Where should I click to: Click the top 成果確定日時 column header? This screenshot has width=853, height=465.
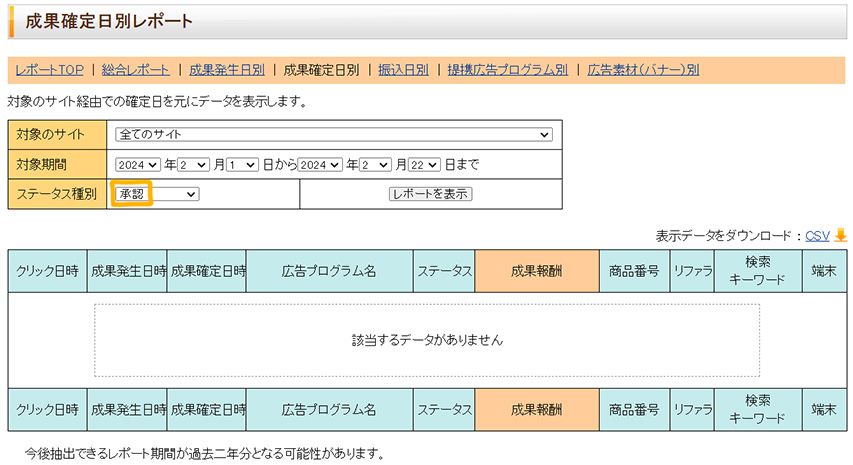(x=207, y=271)
